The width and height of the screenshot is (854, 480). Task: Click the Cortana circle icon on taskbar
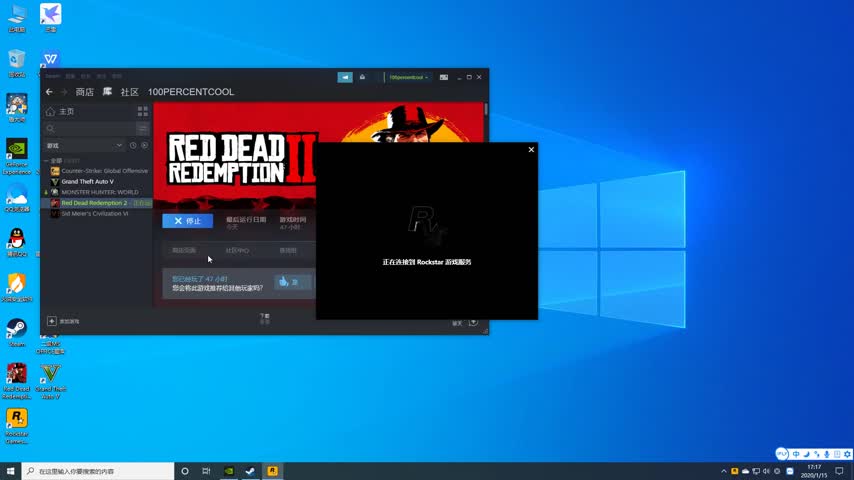point(185,471)
